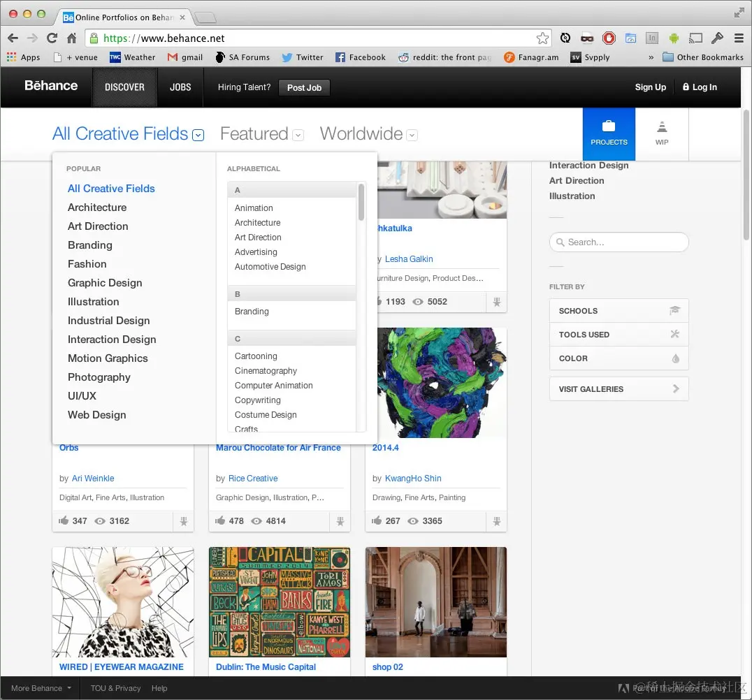Click the pin icon on the Lesha Galkin card
Viewport: 752px width, 700px height.
coord(497,302)
